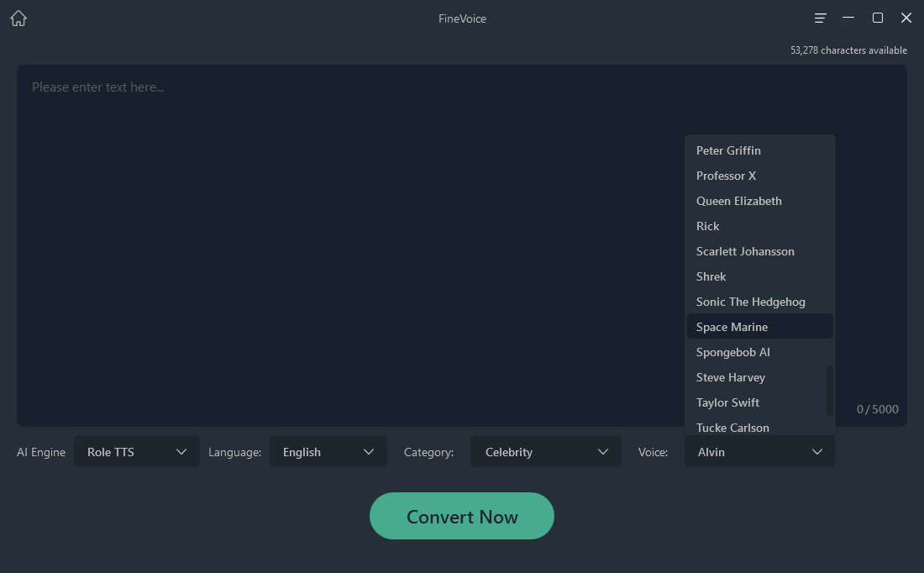Viewport: 924px width, 573px height.
Task: Select Peter Griffin from the voice list
Action: click(759, 150)
